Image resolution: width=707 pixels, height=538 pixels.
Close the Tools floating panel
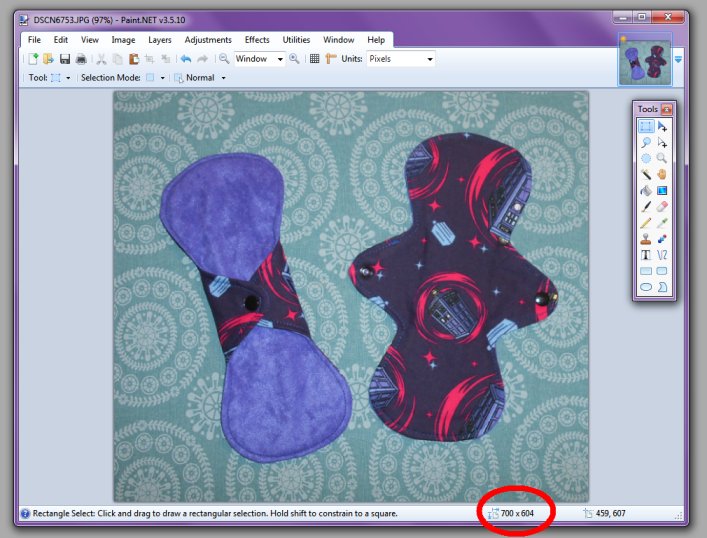(x=667, y=108)
